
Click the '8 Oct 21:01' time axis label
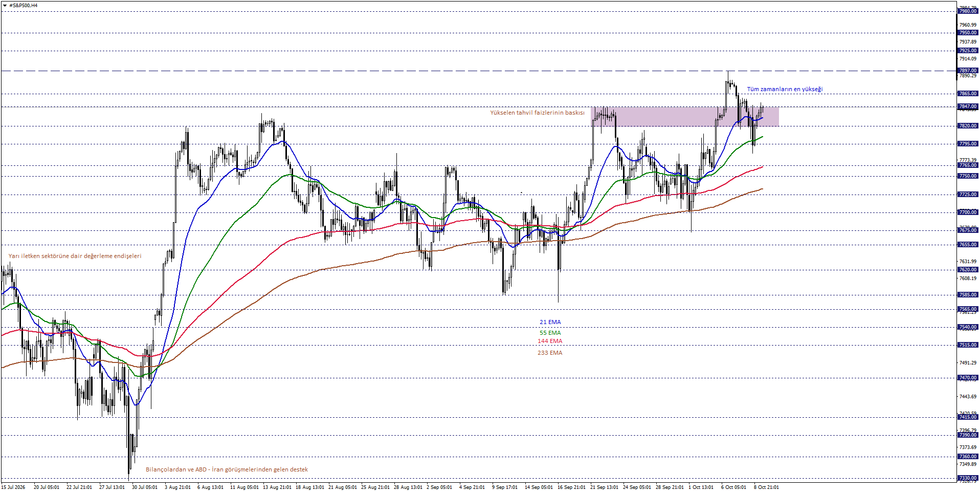click(766, 487)
